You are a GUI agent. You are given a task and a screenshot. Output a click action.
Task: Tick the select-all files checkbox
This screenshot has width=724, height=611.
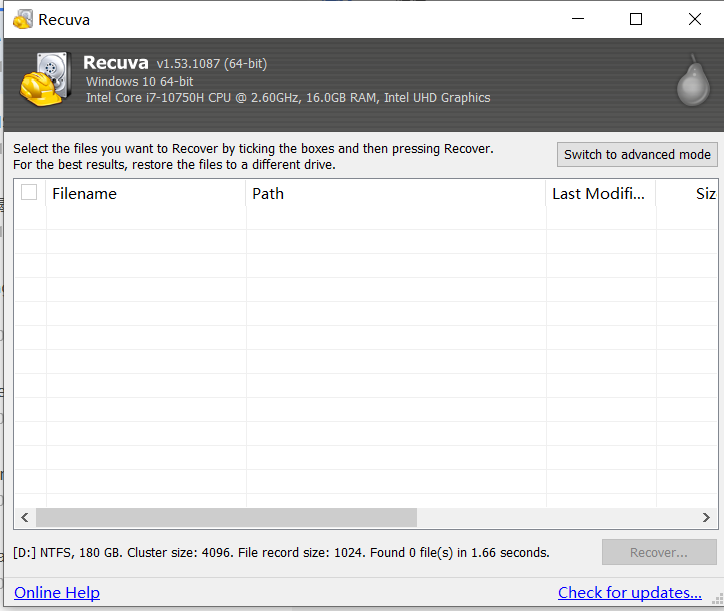(29, 192)
